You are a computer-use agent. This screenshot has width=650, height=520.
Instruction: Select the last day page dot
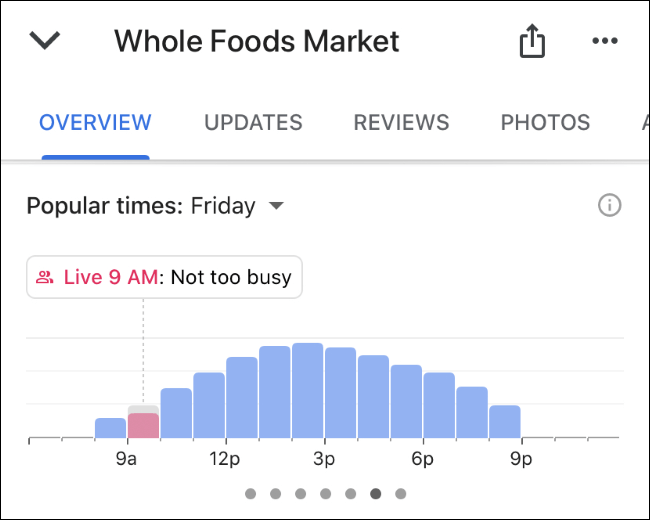[400, 493]
